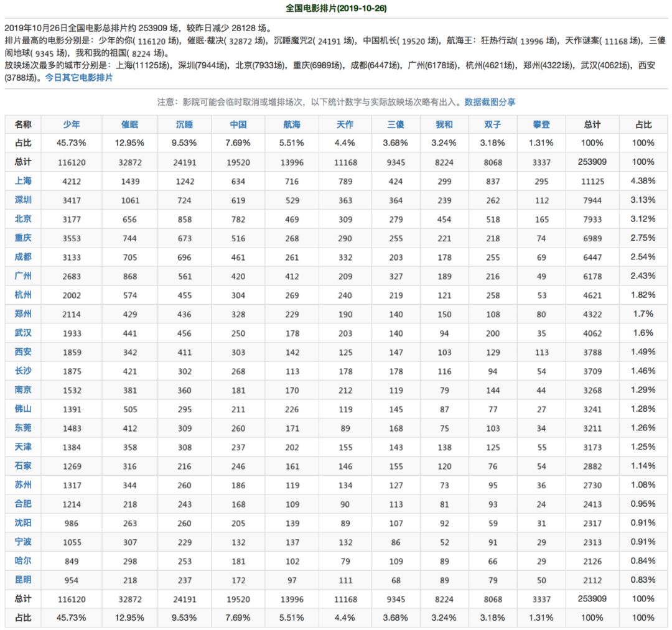Open the 沈阳 city row link
Viewport: 672px width, 630px height.
[23, 522]
